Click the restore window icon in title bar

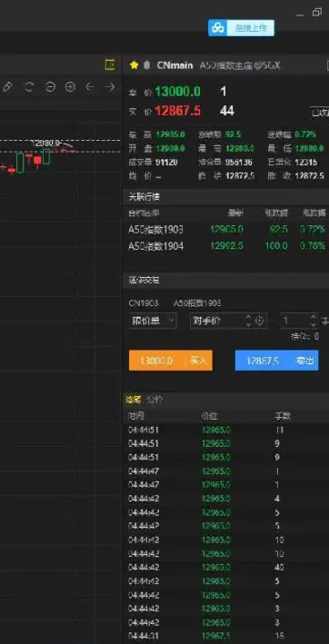click(x=317, y=13)
